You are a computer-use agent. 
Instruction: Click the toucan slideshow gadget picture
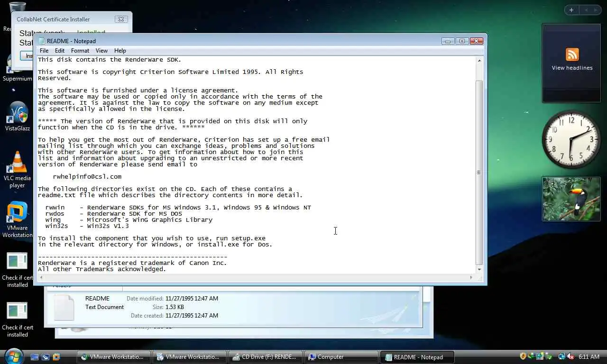click(571, 199)
